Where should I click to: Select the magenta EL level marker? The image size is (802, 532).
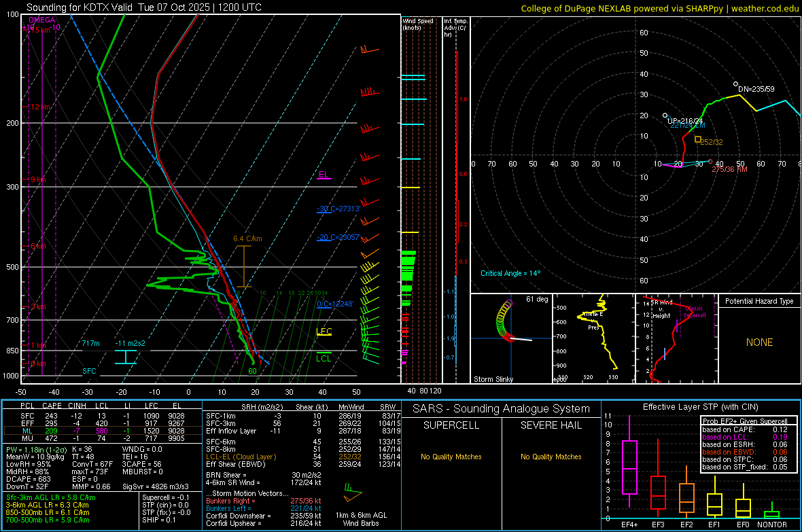tap(324, 175)
